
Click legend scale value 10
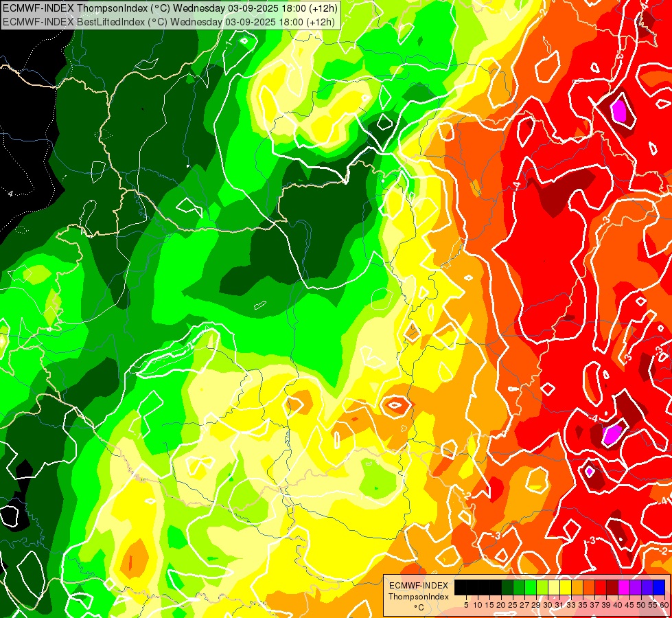(x=478, y=605)
